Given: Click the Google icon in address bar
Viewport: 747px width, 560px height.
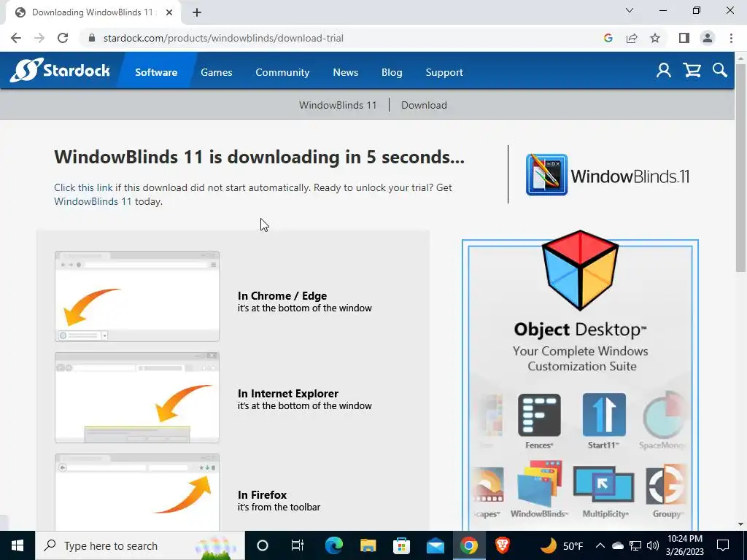Looking at the screenshot, I should 608,38.
